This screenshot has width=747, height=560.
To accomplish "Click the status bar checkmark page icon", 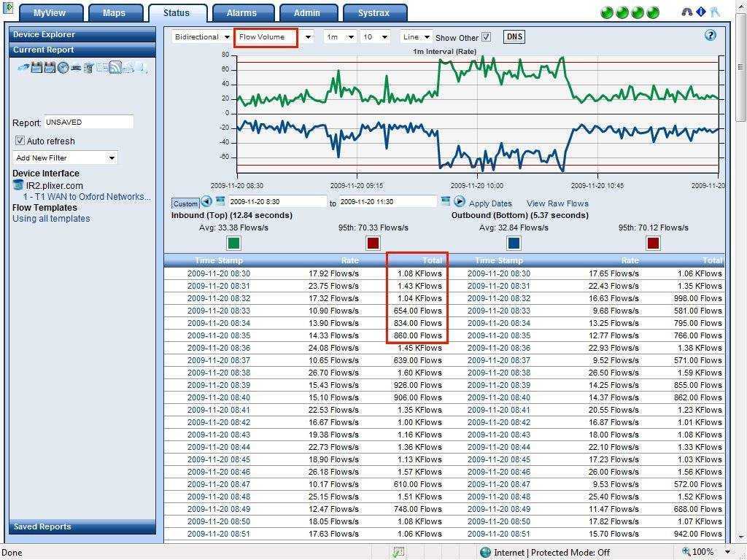I will 398,553.
